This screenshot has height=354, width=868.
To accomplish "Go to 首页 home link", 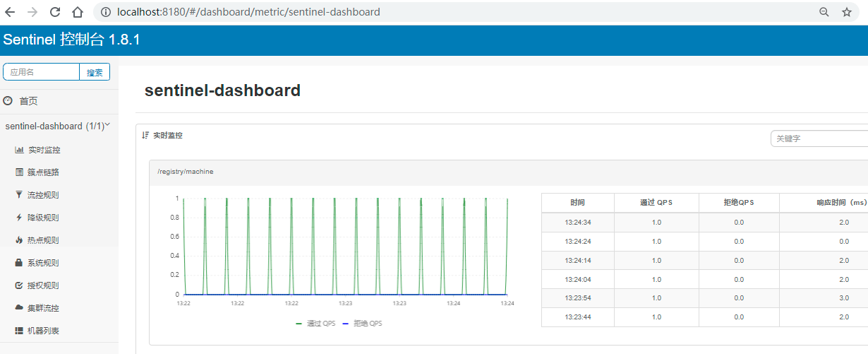I will 28,101.
